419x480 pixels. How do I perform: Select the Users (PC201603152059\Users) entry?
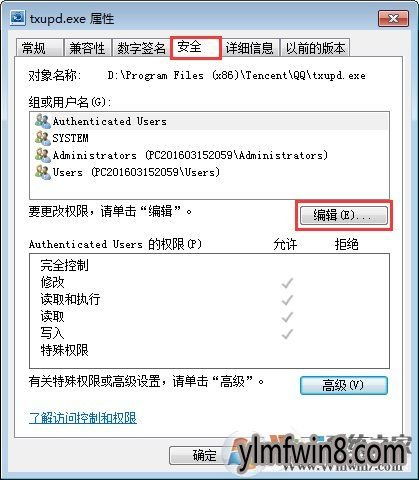[209, 172]
